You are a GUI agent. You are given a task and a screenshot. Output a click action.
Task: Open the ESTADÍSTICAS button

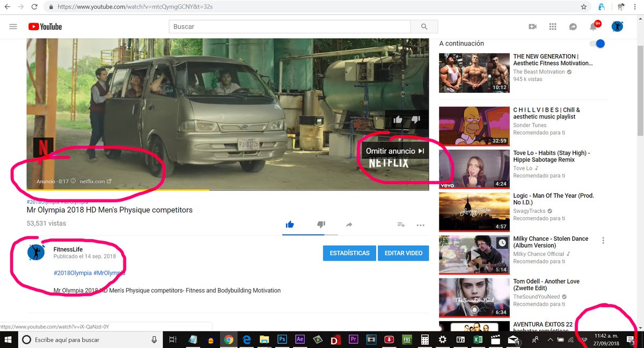349,253
